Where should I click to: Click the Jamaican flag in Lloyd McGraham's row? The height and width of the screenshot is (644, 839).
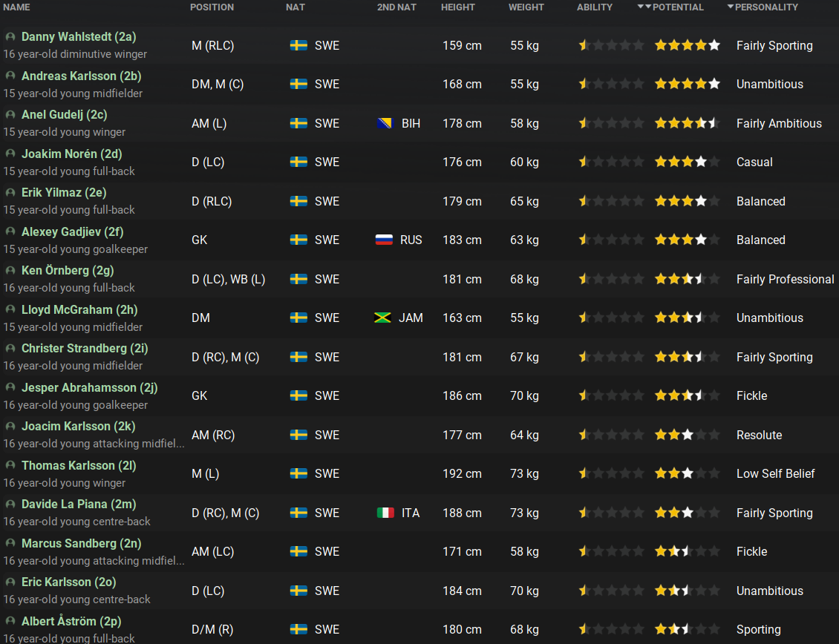[382, 318]
